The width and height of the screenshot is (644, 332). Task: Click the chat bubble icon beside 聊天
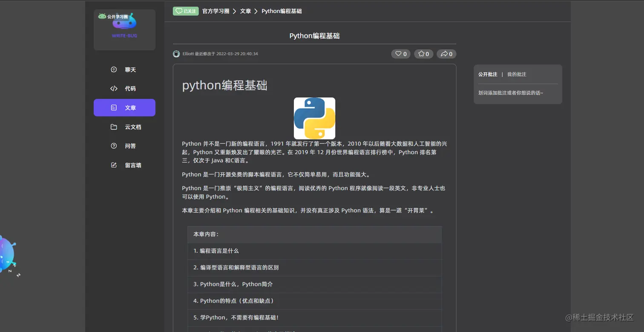(114, 69)
